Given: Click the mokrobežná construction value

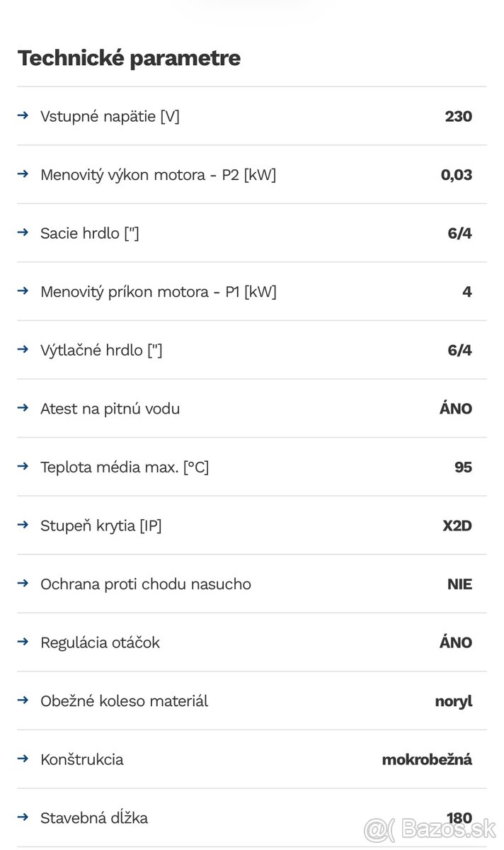Looking at the screenshot, I should (427, 759).
